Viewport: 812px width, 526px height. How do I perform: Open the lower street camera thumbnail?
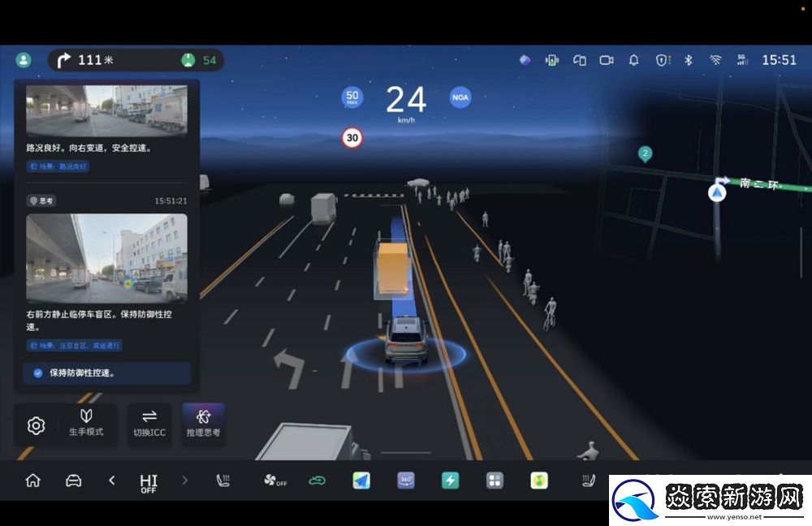point(106,258)
